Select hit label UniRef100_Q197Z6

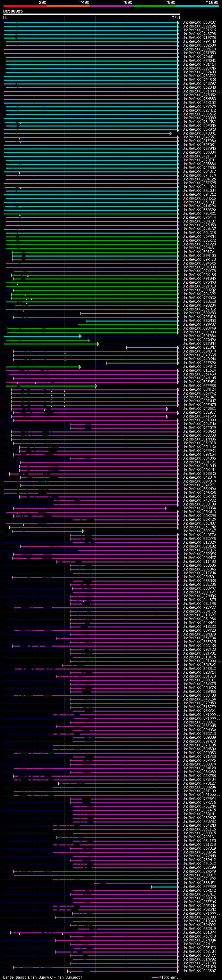coord(199,38)
